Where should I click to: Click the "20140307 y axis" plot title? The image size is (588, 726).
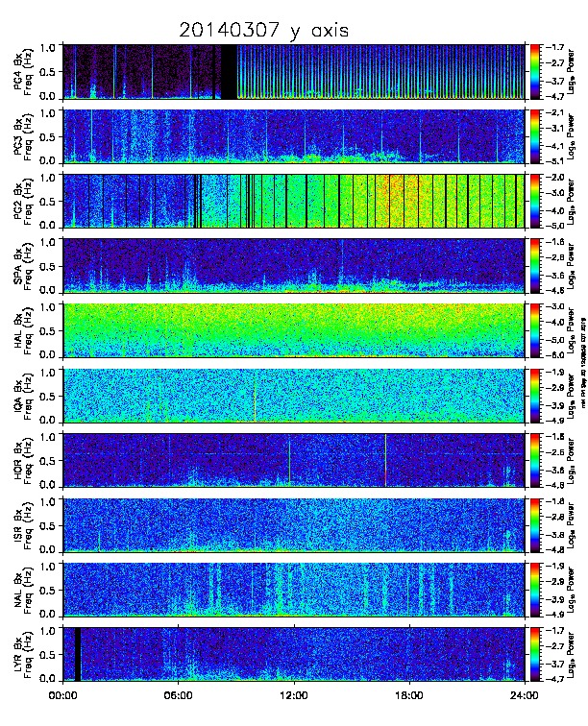point(263,31)
